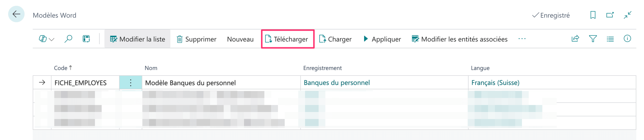This screenshot has width=644, height=140.
Task: Expand the more options ellipsis menu
Action: point(522,39)
